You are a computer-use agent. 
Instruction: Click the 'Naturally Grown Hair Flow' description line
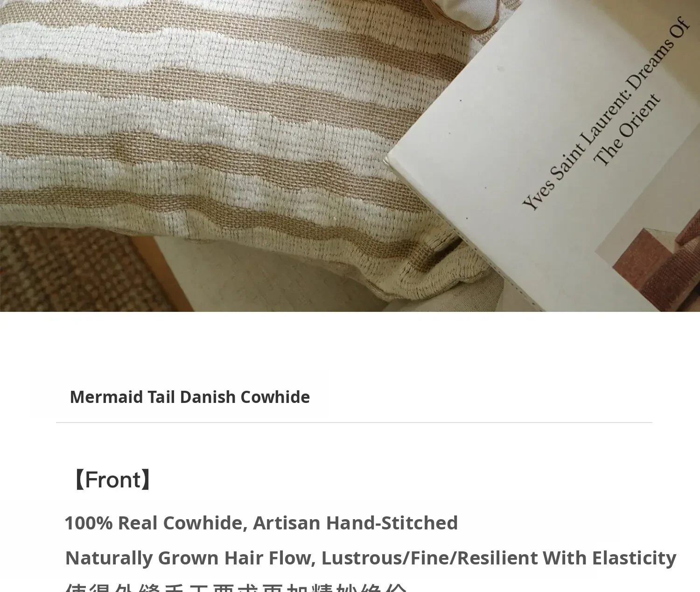coord(371,558)
